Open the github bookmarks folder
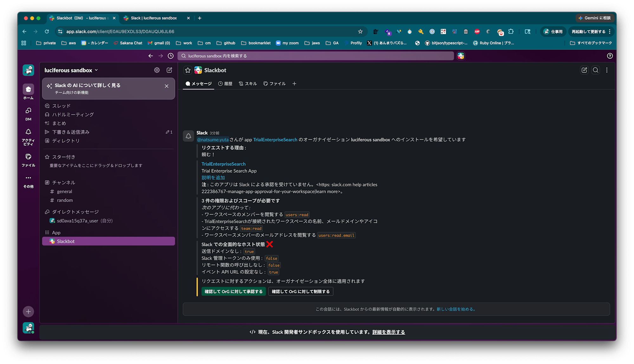 click(x=226, y=43)
